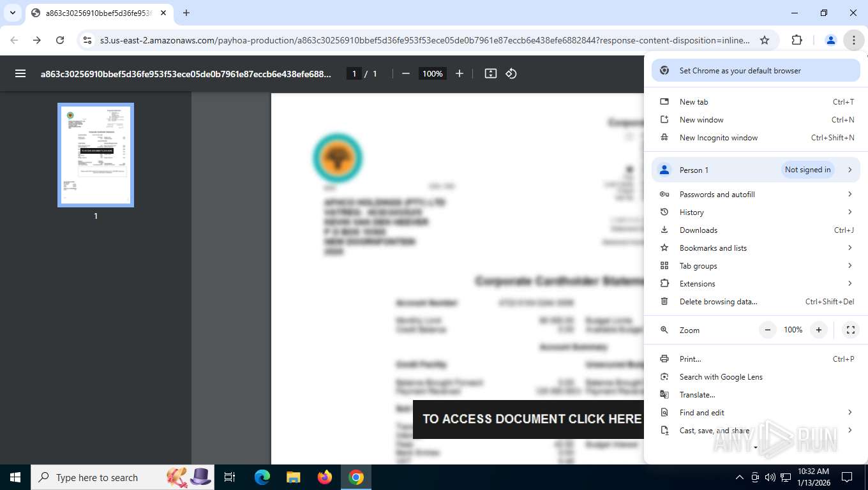Go back using the browser back arrow
Viewport: 868px width, 490px height.
(14, 40)
